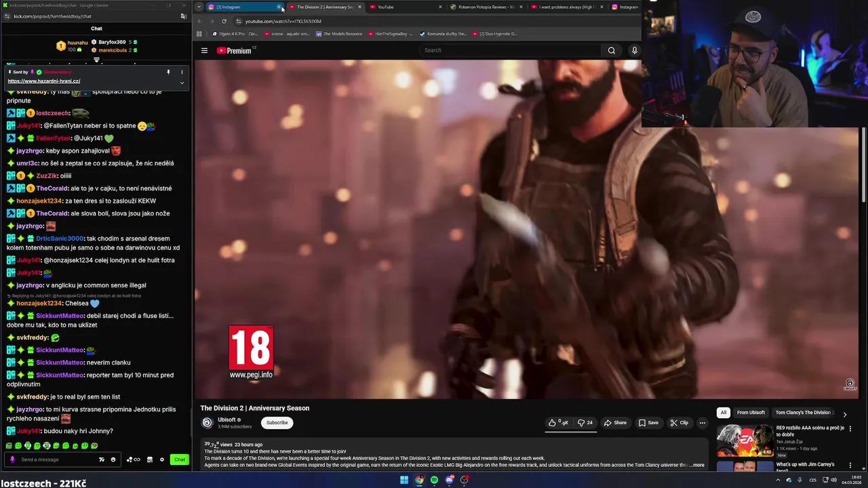Open Discord from Windows taskbar
The height and width of the screenshot is (488, 868).
[449, 480]
